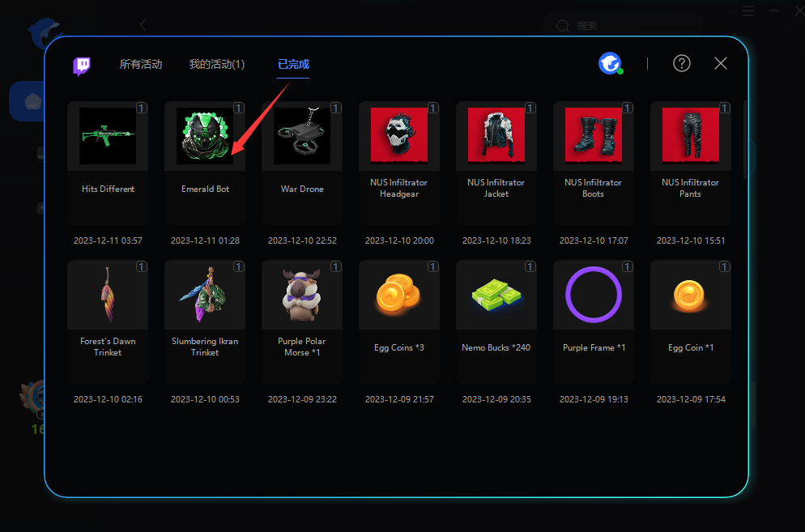Image resolution: width=805 pixels, height=532 pixels.
Task: Open help with the question mark icon
Action: (x=682, y=64)
